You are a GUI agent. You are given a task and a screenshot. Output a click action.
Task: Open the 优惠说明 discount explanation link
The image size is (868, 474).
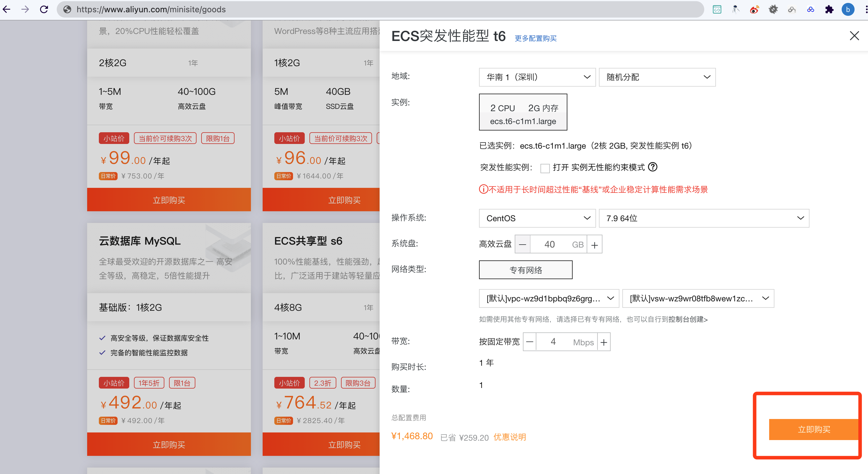point(509,437)
